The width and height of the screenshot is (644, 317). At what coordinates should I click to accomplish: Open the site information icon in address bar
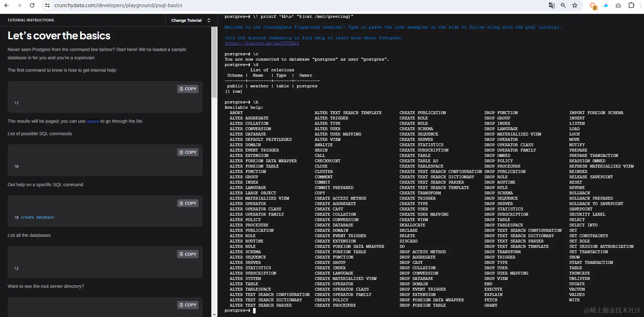[x=47, y=5]
